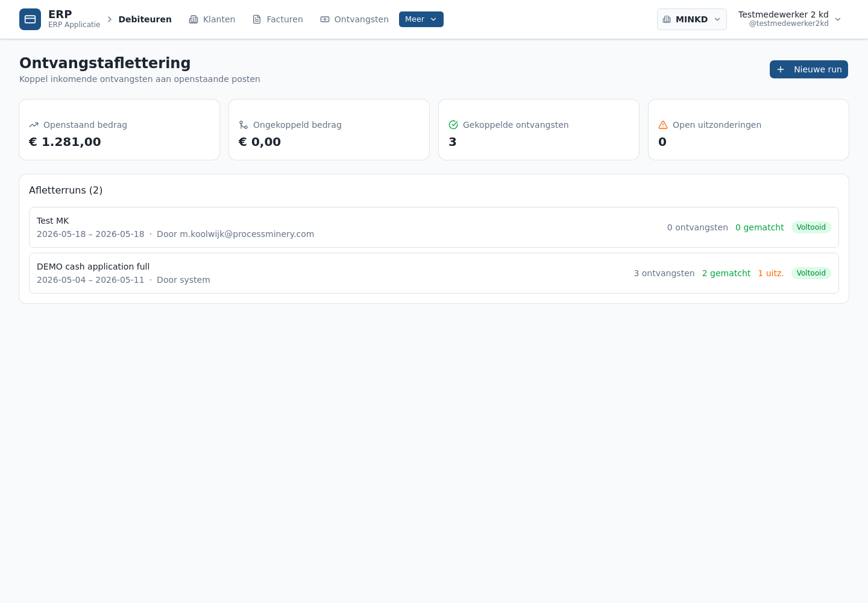Click the '2026-05-18 – 2026-05-18' date range
This screenshot has height=603, width=868.
(x=90, y=234)
